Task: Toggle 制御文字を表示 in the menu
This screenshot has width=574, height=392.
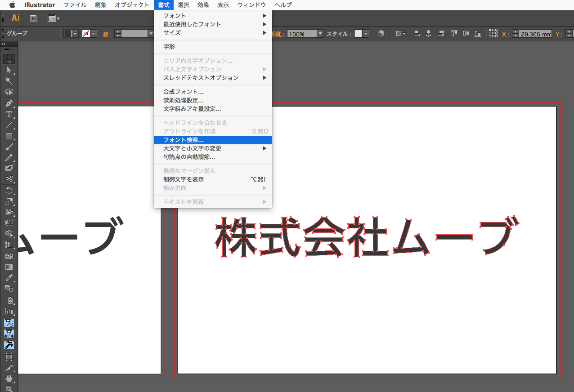Action: pos(213,179)
